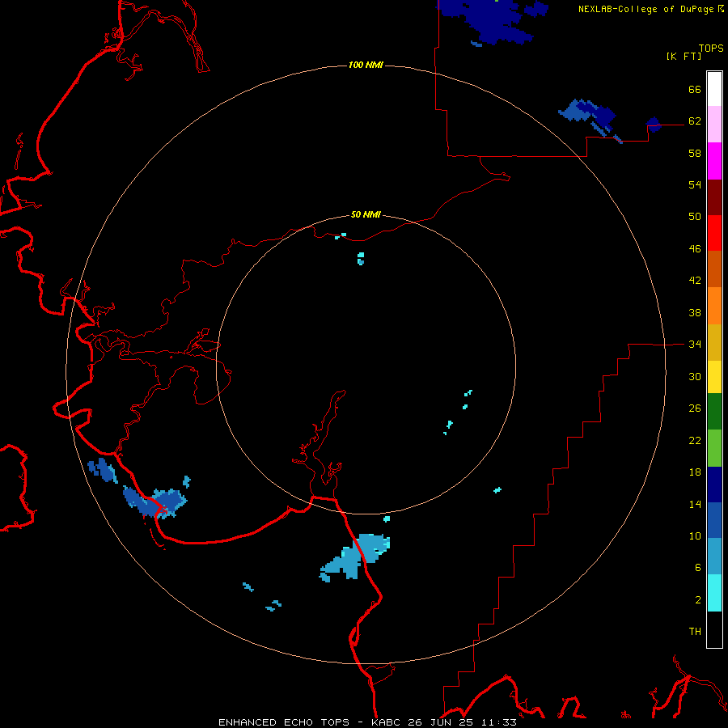Select the '18' legend label
728x728 pixels.
[695, 472]
